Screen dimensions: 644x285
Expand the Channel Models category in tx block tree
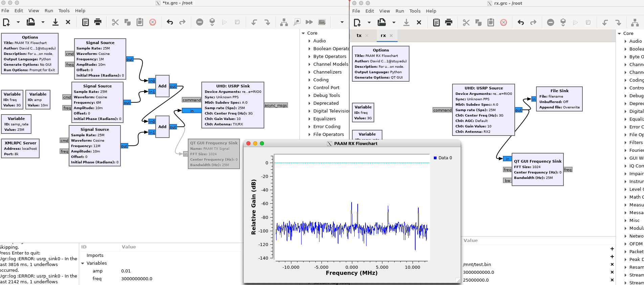tap(309, 64)
